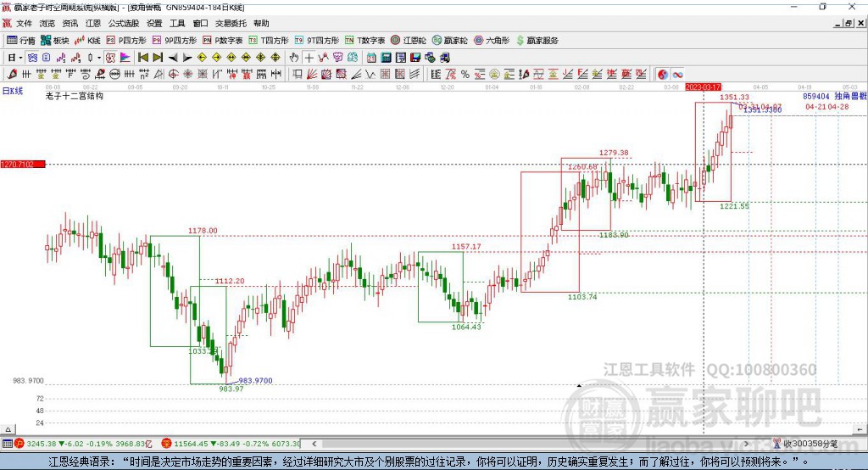868x470 pixels.
Task: Open the P数字表 number table
Action: [x=223, y=41]
